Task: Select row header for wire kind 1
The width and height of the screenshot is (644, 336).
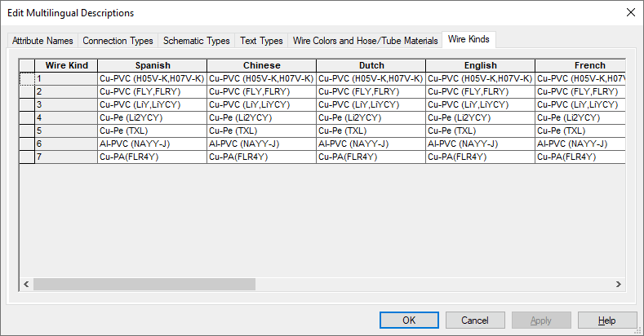Action: point(27,79)
